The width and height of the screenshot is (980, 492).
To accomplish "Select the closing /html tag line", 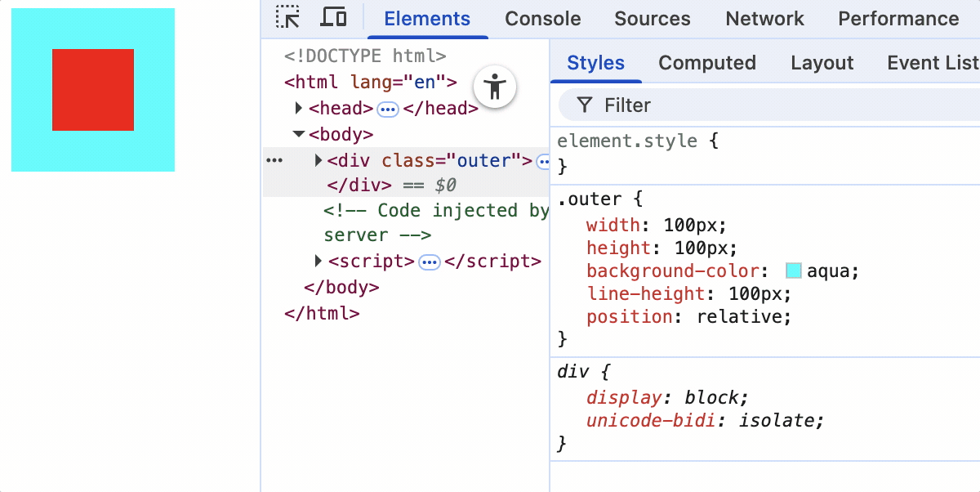I will pos(322,314).
